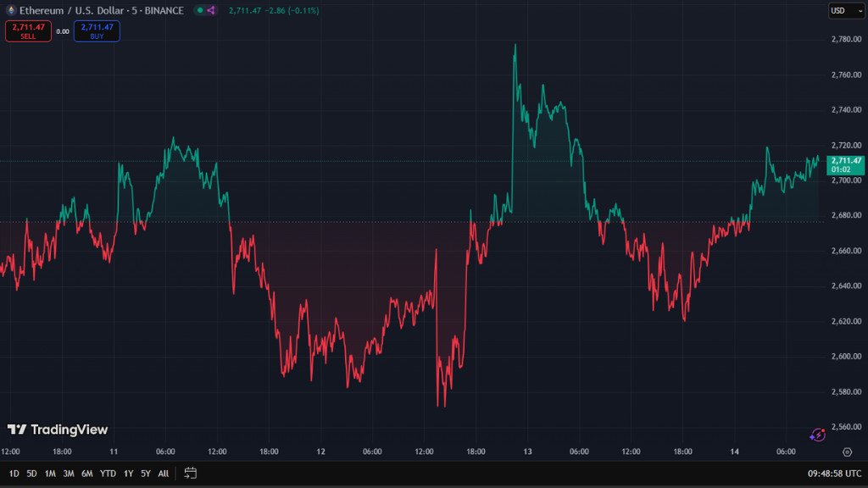Show the All time range
868x488 pixels.
pyautogui.click(x=163, y=473)
